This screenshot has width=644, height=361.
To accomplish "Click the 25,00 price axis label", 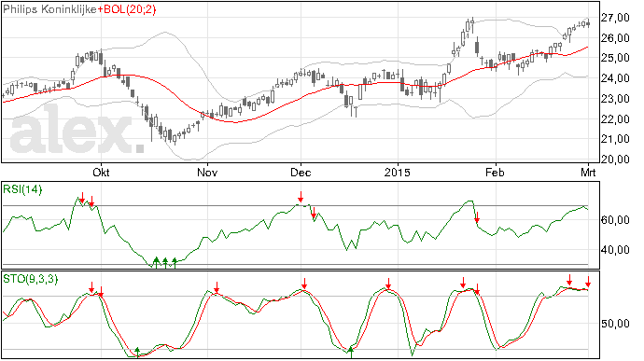I will [x=615, y=59].
